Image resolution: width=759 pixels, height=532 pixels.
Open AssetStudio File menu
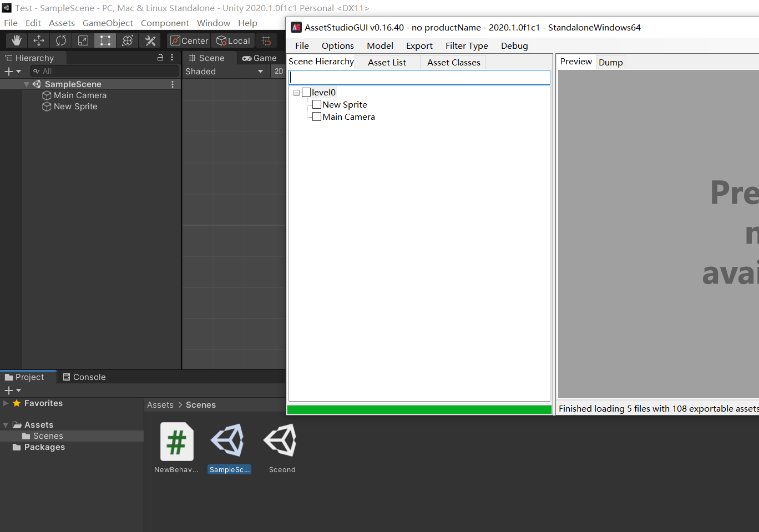coord(302,45)
